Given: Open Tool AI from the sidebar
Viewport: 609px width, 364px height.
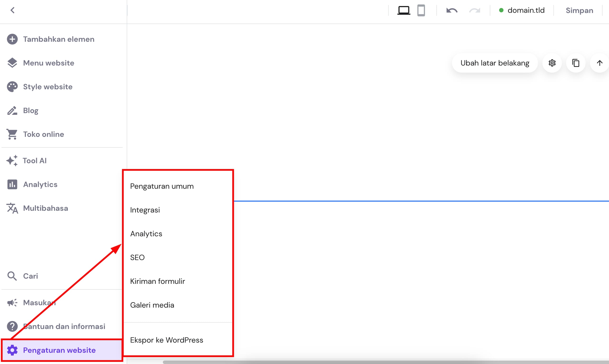Looking at the screenshot, I should pos(34,160).
